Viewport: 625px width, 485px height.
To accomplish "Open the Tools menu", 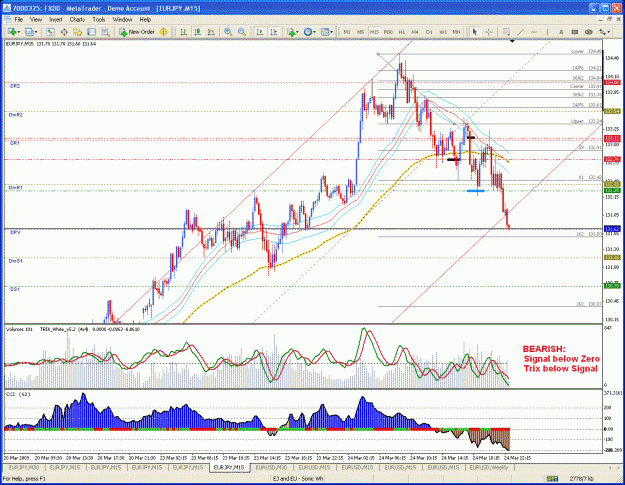I will (x=99, y=20).
